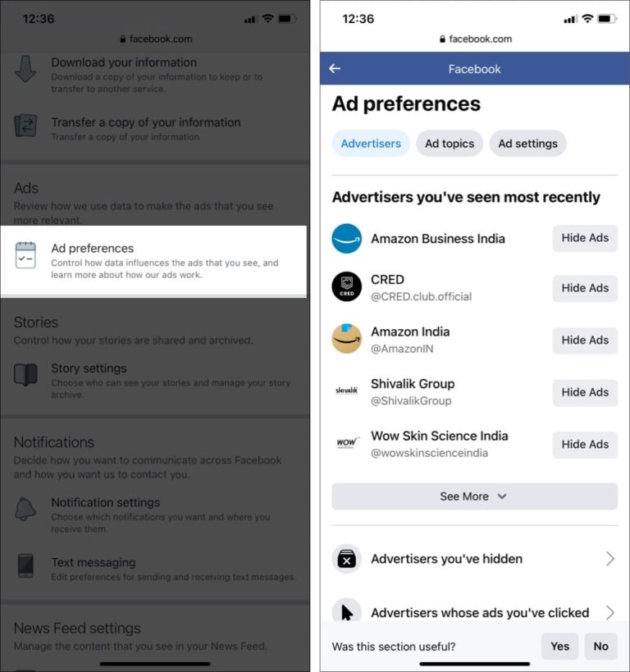
Task: Switch to the Ad topics tab
Action: click(x=450, y=143)
